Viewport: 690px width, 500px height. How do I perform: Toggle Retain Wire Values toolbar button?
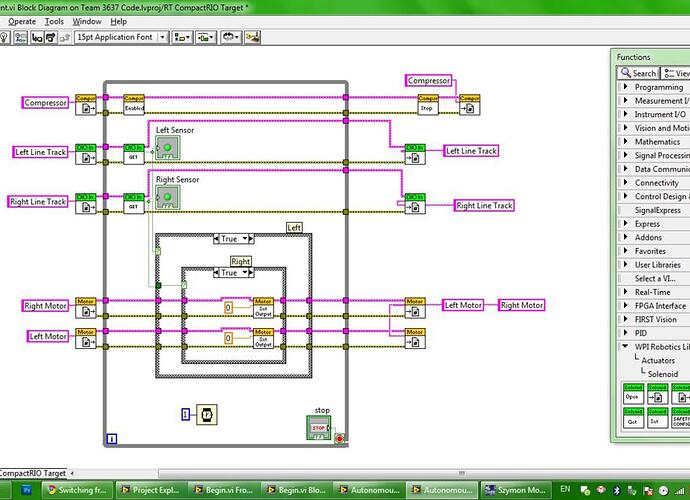point(20,37)
